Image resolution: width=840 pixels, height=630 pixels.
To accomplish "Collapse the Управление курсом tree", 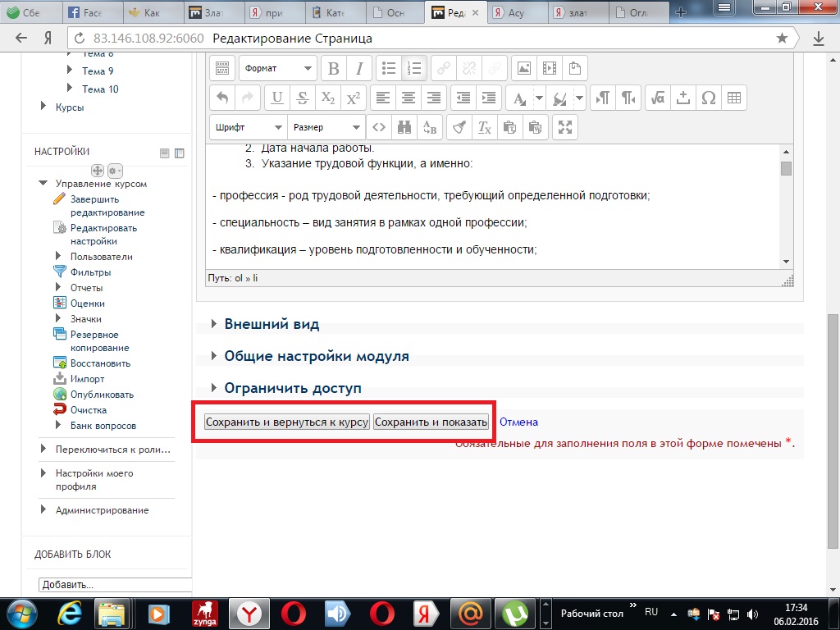I will (x=43, y=183).
